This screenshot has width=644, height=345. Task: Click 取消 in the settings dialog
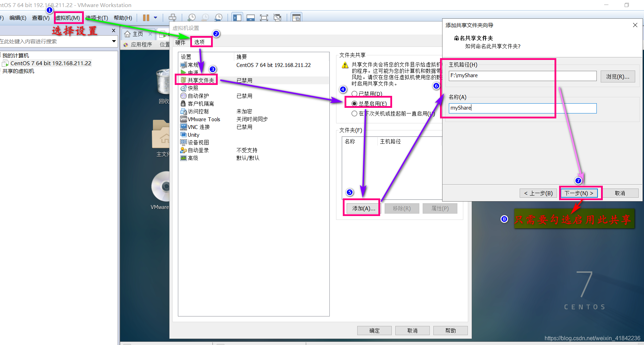click(413, 331)
